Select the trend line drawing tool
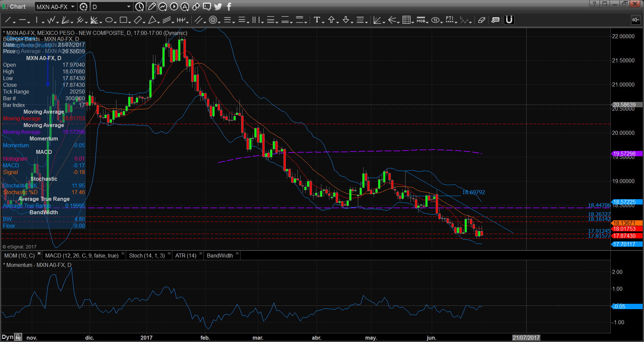Viewport: 644px width, 342px height. click(x=7, y=20)
